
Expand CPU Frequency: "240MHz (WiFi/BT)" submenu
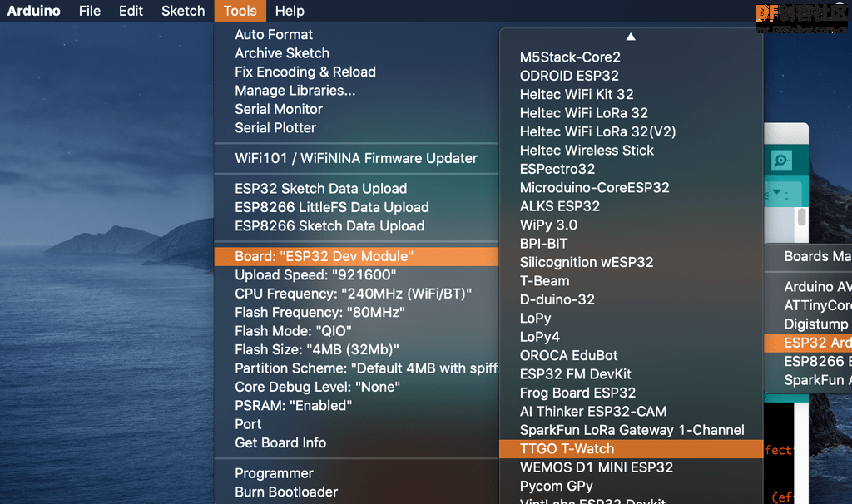[x=356, y=294]
